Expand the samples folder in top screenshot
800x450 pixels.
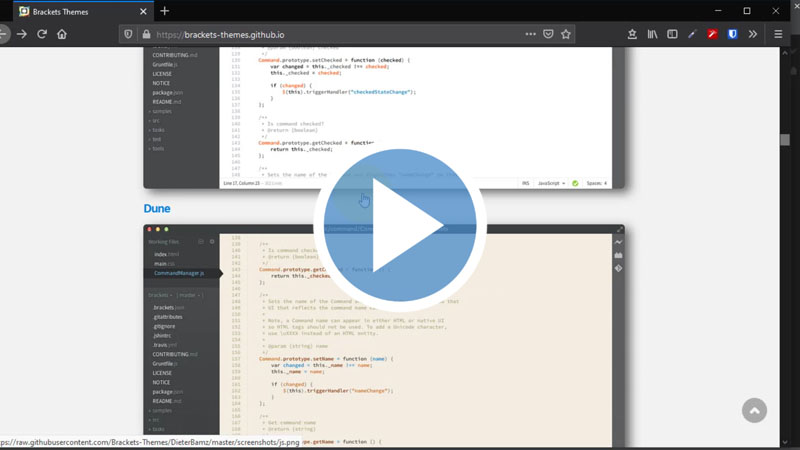(x=162, y=111)
